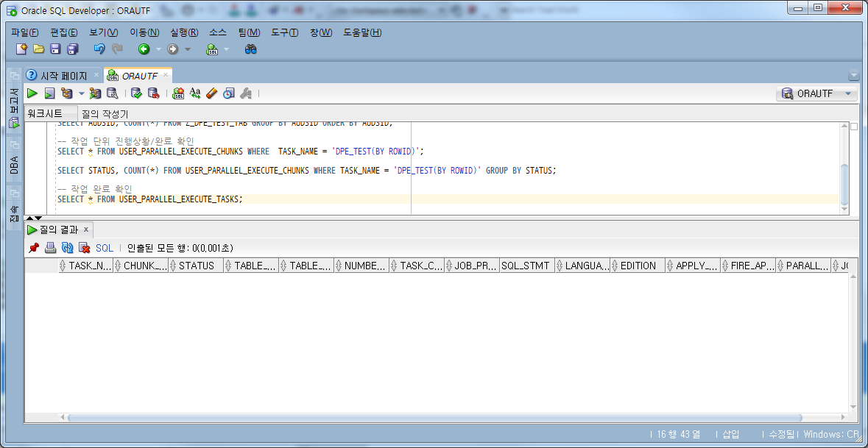Undo the last edit
Viewport: 868px width, 448px height.
click(x=99, y=49)
